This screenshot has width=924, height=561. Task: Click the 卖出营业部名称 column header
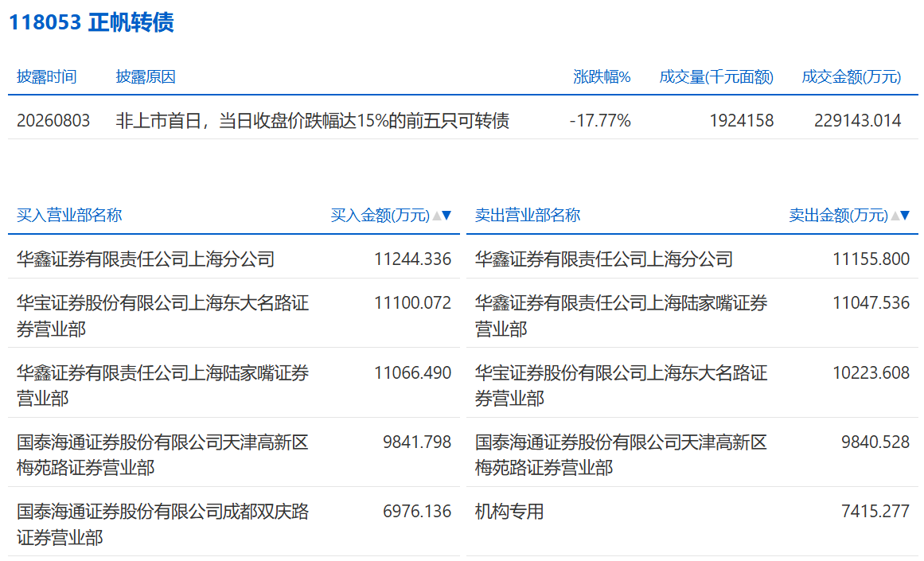[x=528, y=216]
